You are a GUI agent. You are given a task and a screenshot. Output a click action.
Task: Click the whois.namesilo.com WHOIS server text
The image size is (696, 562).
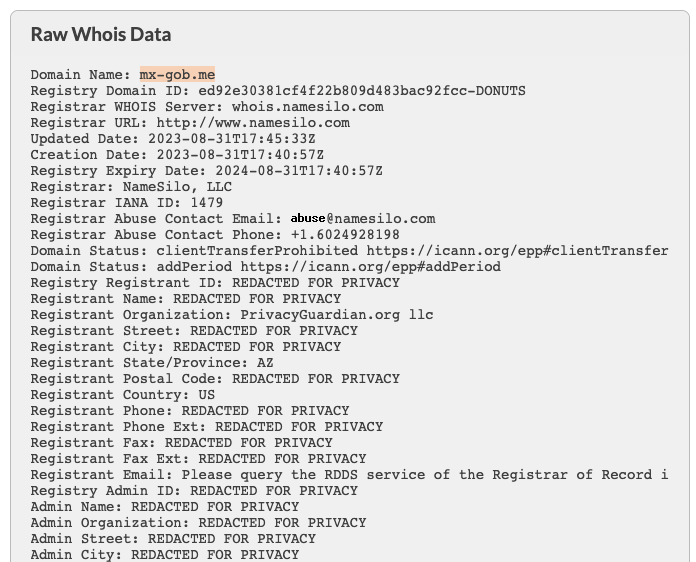pyautogui.click(x=307, y=107)
